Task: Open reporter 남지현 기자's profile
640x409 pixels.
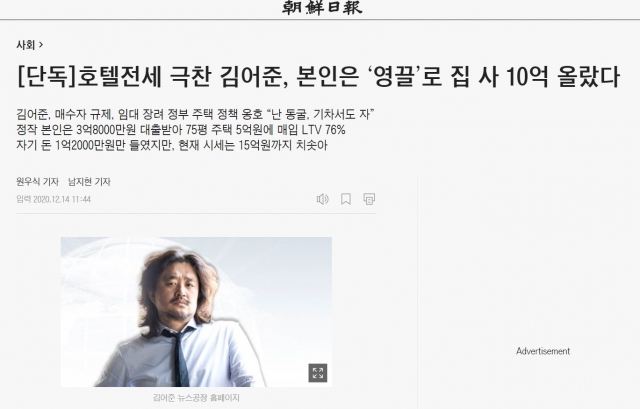Action: (89, 181)
